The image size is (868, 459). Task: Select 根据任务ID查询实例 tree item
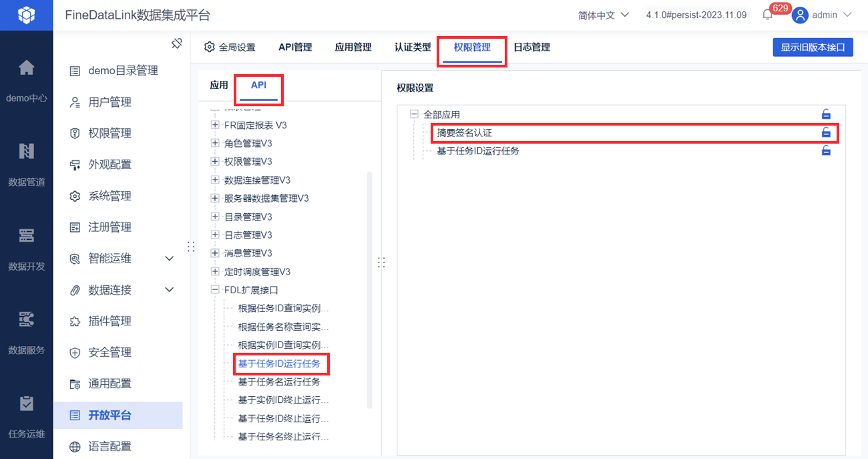[284, 309]
